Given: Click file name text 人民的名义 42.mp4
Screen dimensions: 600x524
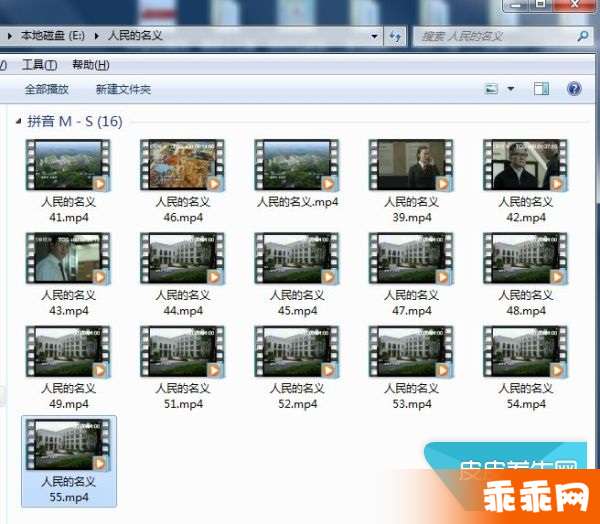Looking at the screenshot, I should pos(526,209).
